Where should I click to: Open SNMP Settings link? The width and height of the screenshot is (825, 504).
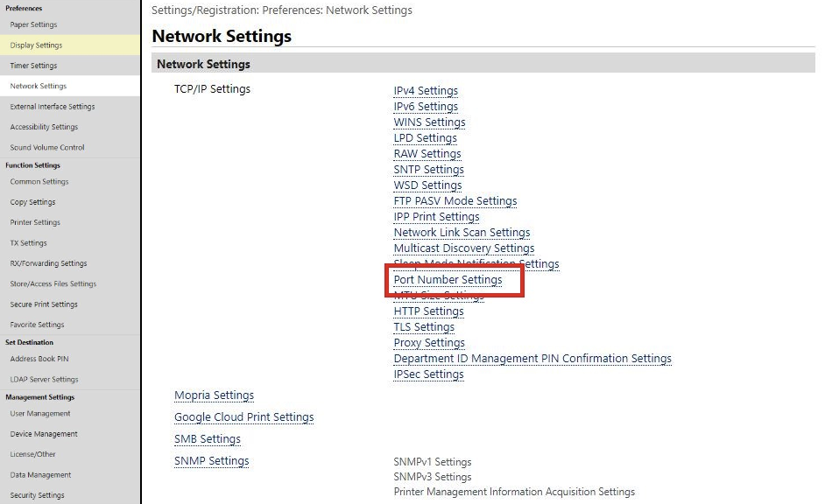[x=211, y=461]
